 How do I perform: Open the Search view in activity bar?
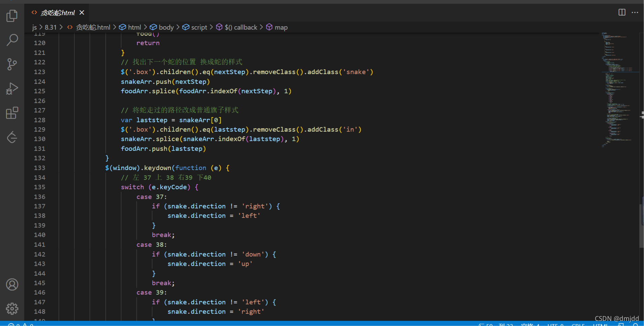(x=12, y=40)
